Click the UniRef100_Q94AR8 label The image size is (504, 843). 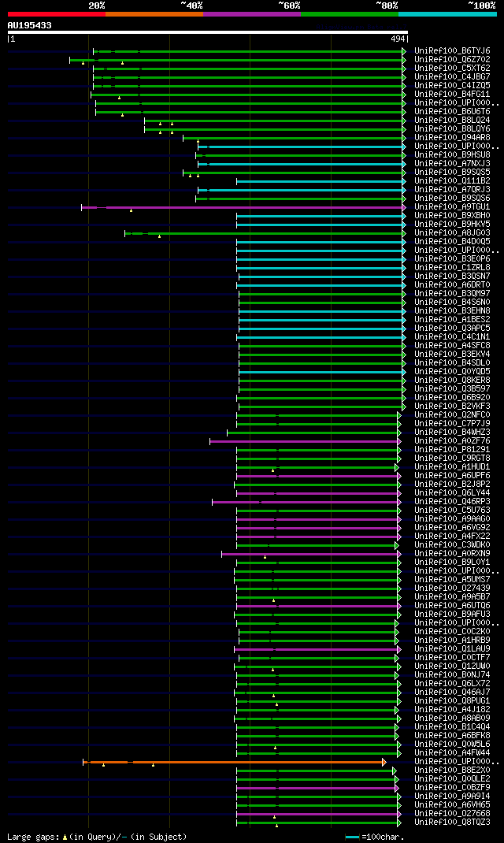pyautogui.click(x=452, y=138)
